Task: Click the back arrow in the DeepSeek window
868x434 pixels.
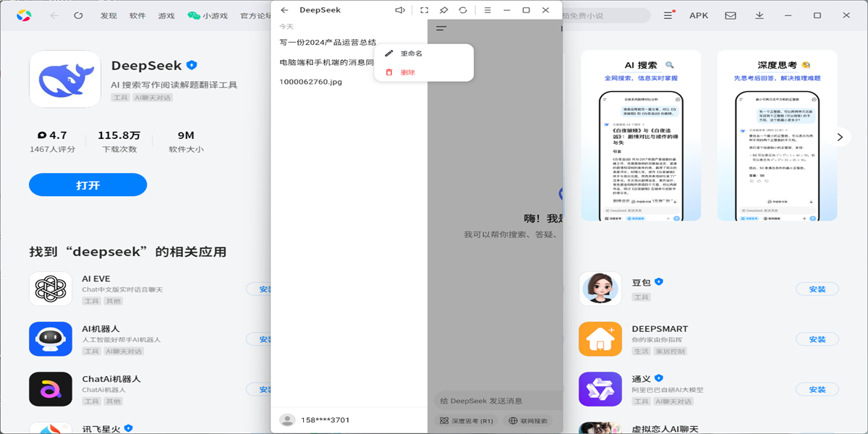Action: (x=284, y=10)
